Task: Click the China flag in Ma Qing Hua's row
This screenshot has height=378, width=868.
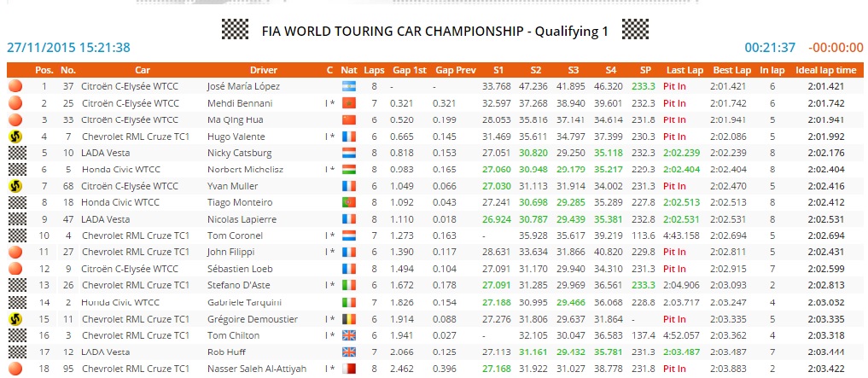Action: [x=347, y=119]
